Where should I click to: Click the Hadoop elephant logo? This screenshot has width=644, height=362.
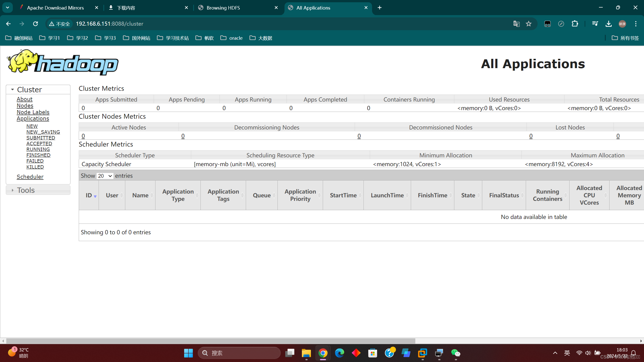pos(63,62)
